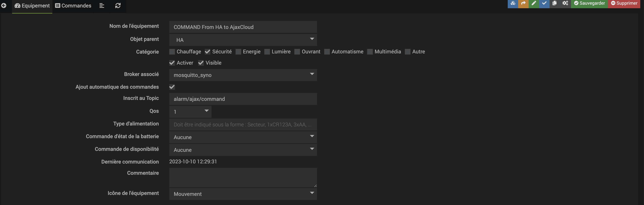Uncheck the Sécurité category checkbox
This screenshot has height=205, width=644.
(x=208, y=52)
